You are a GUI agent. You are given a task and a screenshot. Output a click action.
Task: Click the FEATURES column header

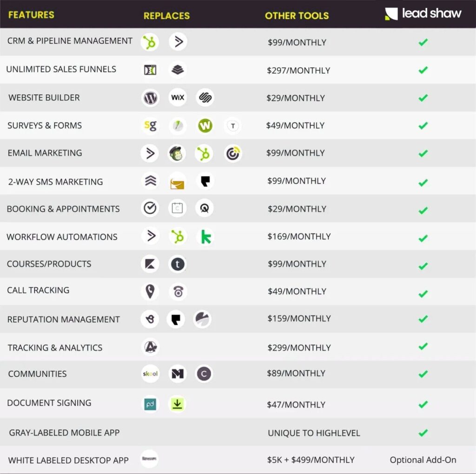coord(31,15)
